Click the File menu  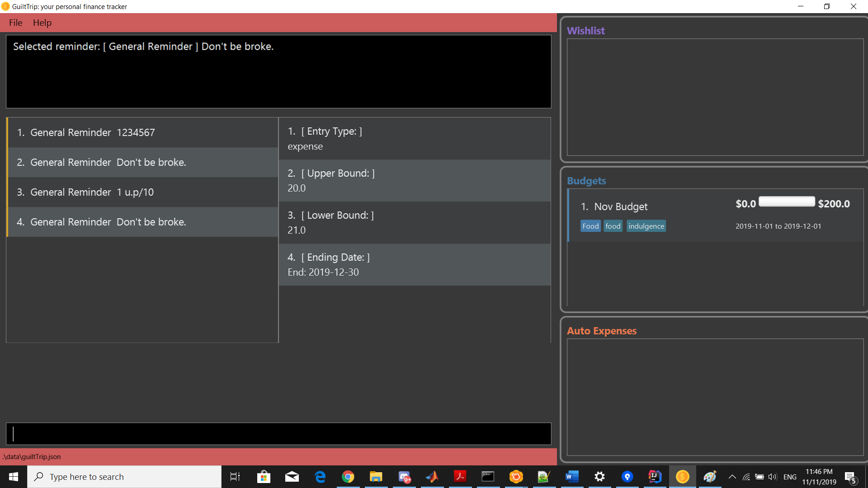(x=14, y=22)
